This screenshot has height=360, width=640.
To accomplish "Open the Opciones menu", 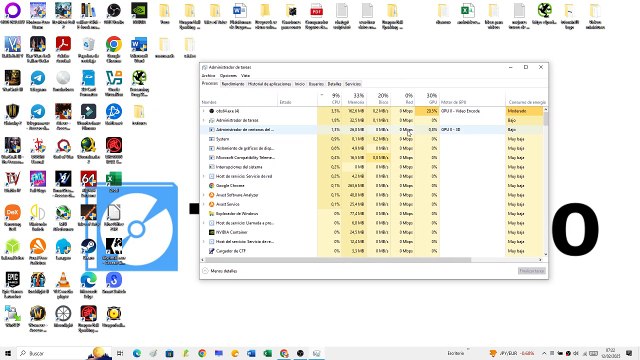I will (228, 76).
